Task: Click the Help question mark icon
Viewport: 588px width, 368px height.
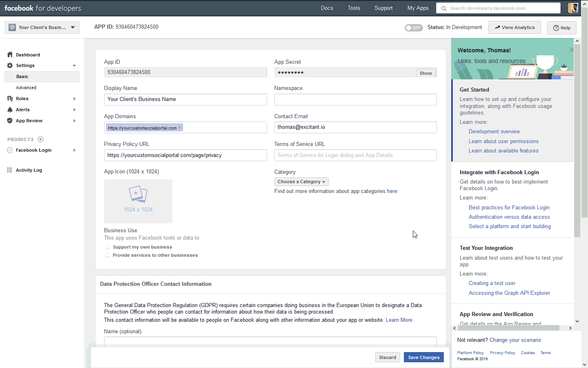Action: (x=556, y=28)
